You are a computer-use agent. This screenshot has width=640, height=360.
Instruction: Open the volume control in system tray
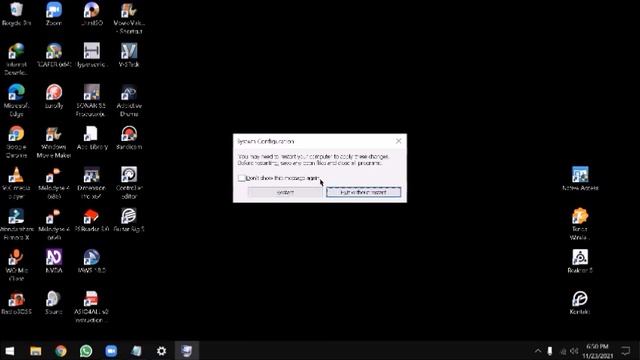click(574, 351)
